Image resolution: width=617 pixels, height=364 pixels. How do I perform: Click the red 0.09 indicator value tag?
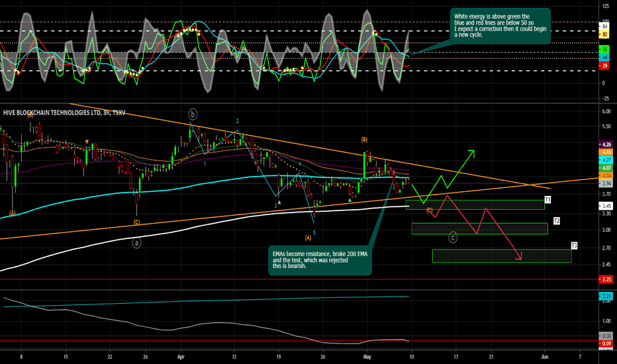coord(606,343)
